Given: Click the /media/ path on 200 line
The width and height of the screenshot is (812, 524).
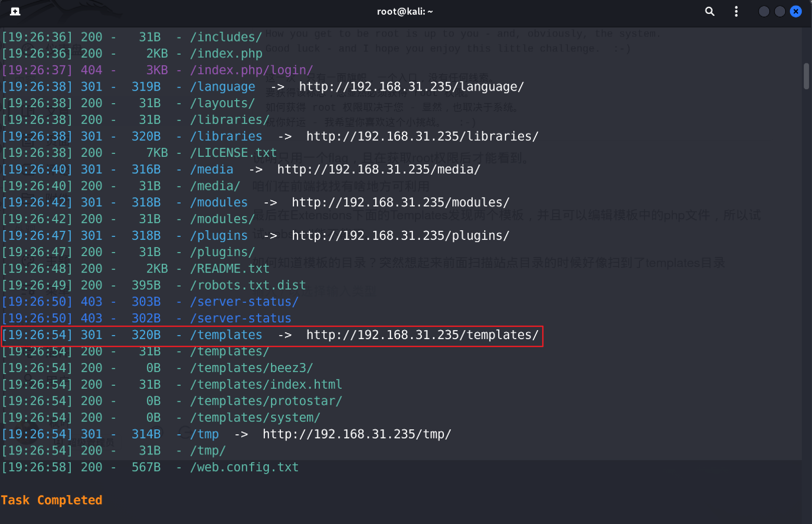Looking at the screenshot, I should tap(215, 186).
